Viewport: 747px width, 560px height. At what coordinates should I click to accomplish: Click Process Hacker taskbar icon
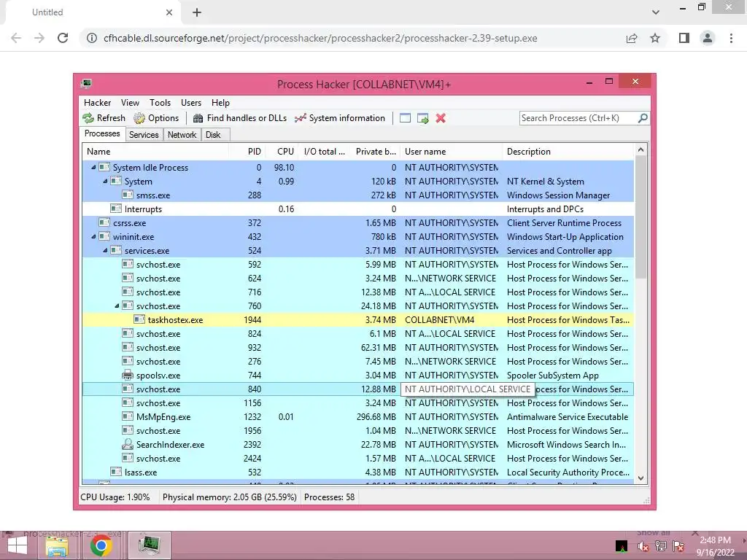coord(149,545)
